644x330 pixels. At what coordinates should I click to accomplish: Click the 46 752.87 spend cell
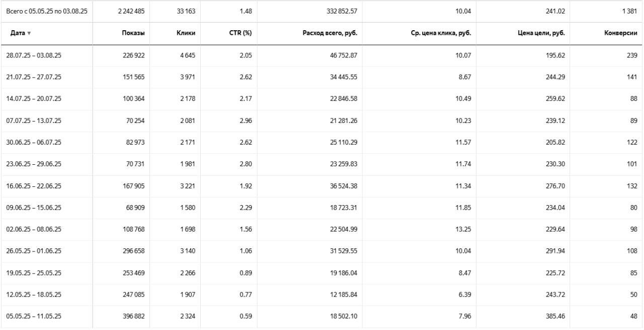point(344,55)
